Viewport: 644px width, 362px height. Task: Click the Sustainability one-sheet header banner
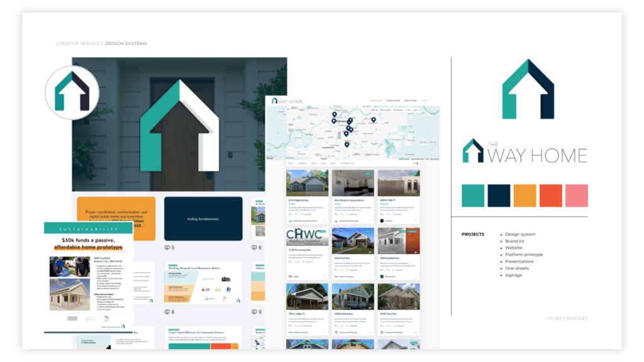[x=88, y=228]
